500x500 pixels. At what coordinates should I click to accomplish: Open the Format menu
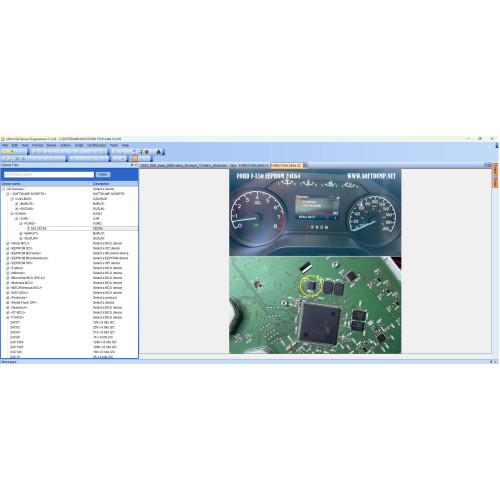point(37,145)
